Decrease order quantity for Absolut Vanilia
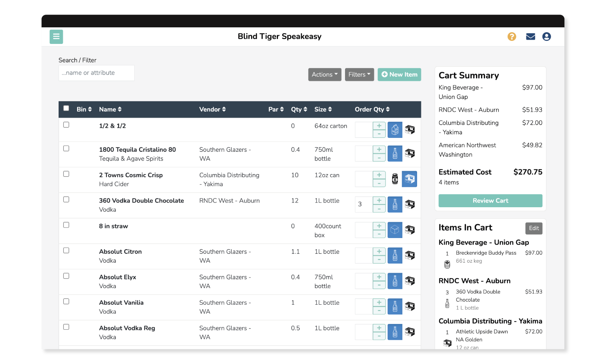Image resolution: width=606 pixels, height=364 pixels. tap(379, 310)
